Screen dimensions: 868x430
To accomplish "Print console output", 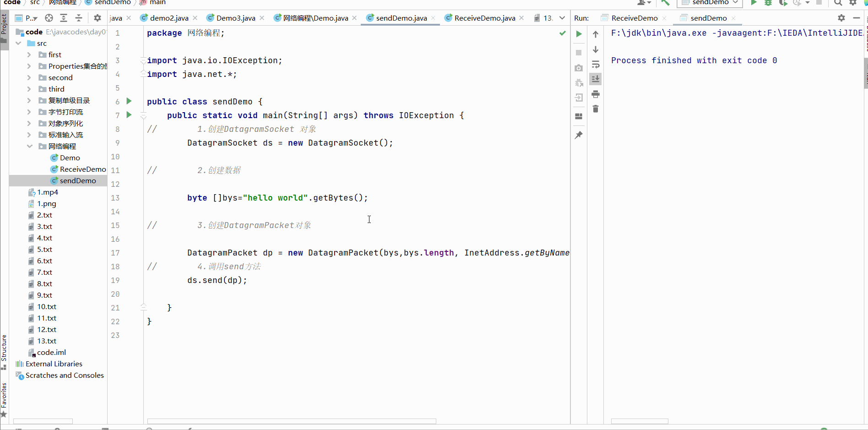I will (x=596, y=94).
